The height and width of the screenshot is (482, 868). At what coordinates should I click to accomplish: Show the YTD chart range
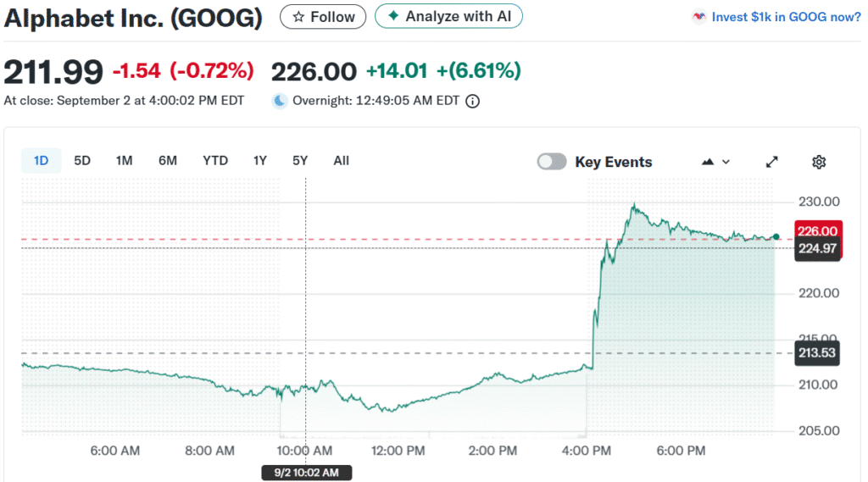(x=215, y=161)
